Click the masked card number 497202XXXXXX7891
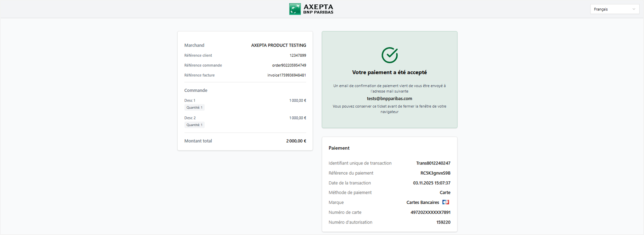 point(430,212)
